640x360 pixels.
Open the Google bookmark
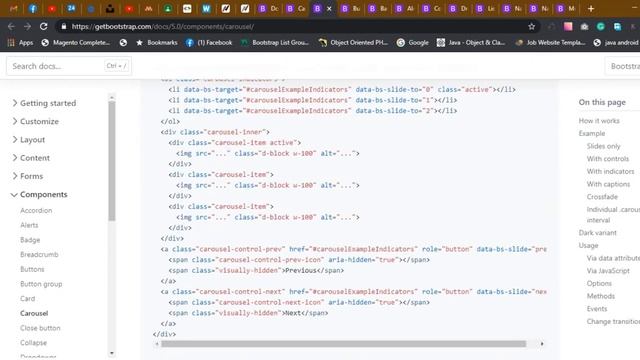point(413,42)
